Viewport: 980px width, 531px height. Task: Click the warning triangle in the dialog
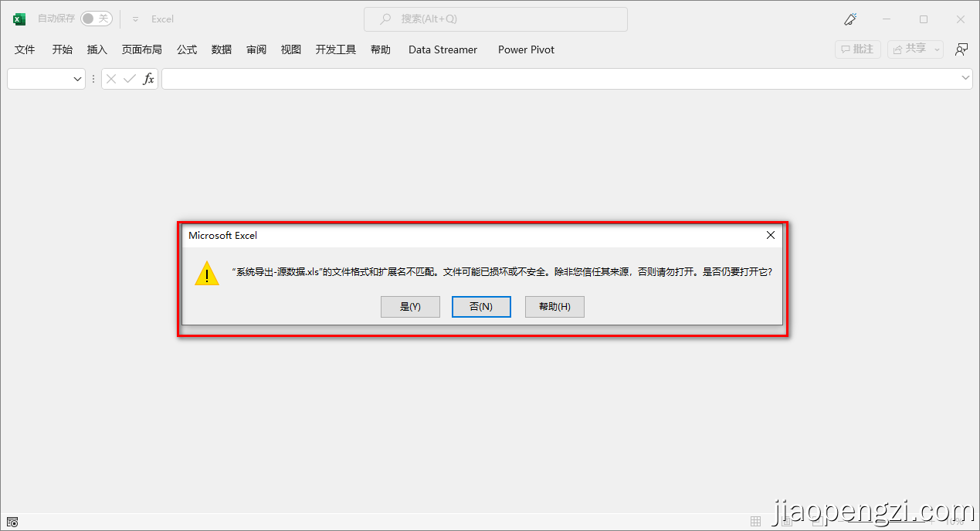coord(206,274)
